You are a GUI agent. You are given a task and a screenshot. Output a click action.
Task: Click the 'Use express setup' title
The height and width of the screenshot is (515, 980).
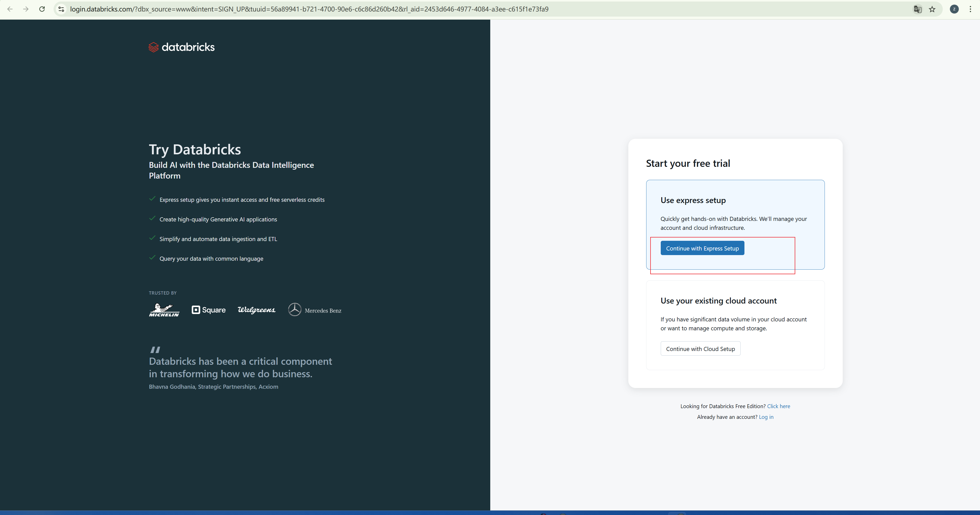(x=693, y=200)
